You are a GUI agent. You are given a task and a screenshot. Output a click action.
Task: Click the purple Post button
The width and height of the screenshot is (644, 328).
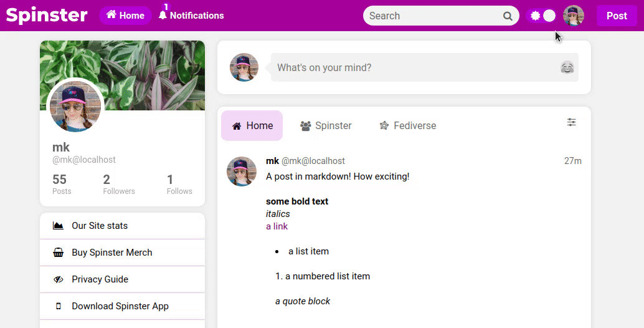617,16
